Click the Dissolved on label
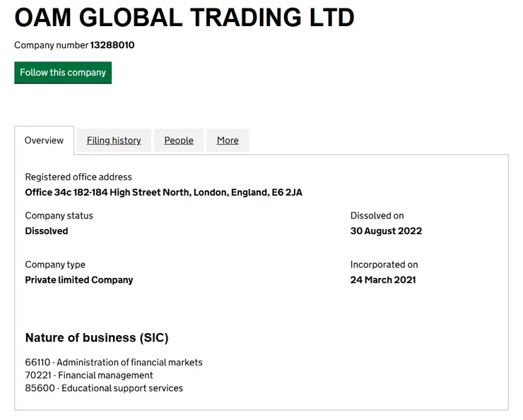The image size is (523, 420). 377,216
